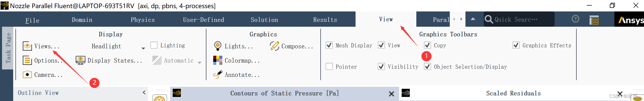Open the Views dialog eye icon
This screenshot has width=644, height=101.
pyautogui.click(x=27, y=46)
